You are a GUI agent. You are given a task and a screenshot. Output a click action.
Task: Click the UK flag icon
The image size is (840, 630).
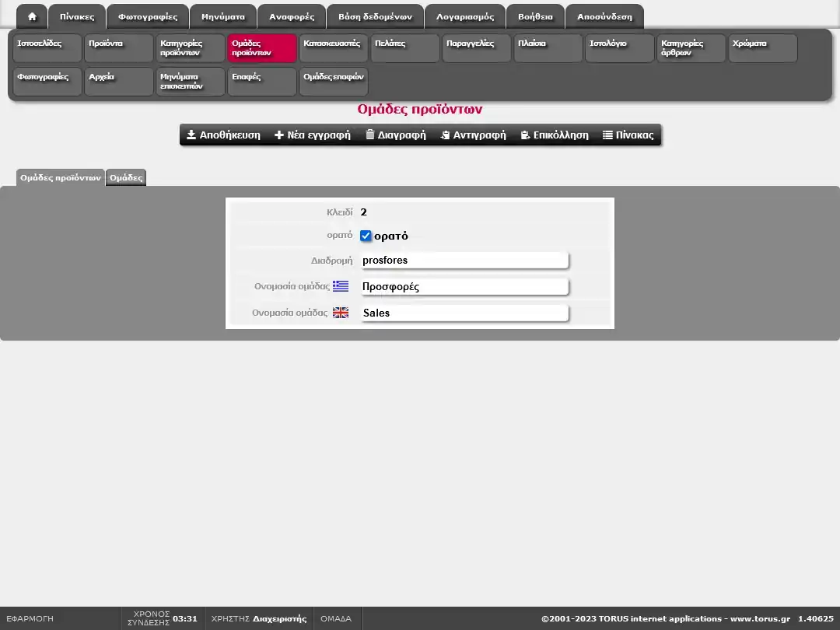click(341, 313)
